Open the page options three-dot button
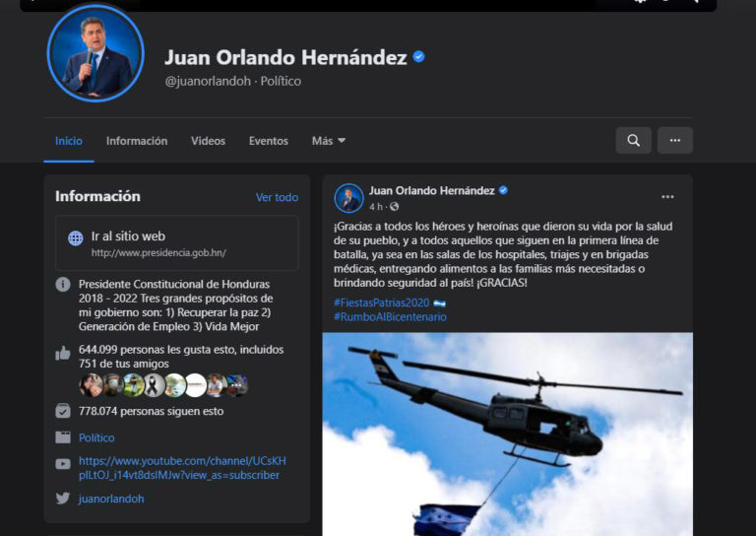 (x=675, y=140)
